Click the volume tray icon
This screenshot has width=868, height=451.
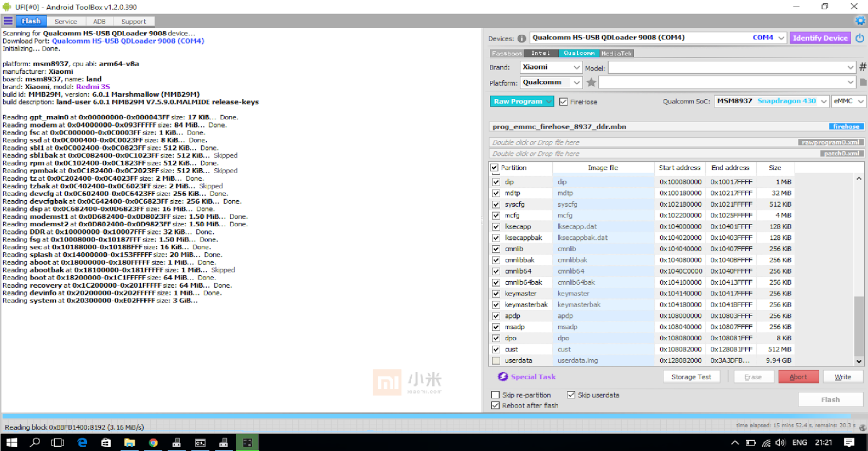click(x=781, y=443)
